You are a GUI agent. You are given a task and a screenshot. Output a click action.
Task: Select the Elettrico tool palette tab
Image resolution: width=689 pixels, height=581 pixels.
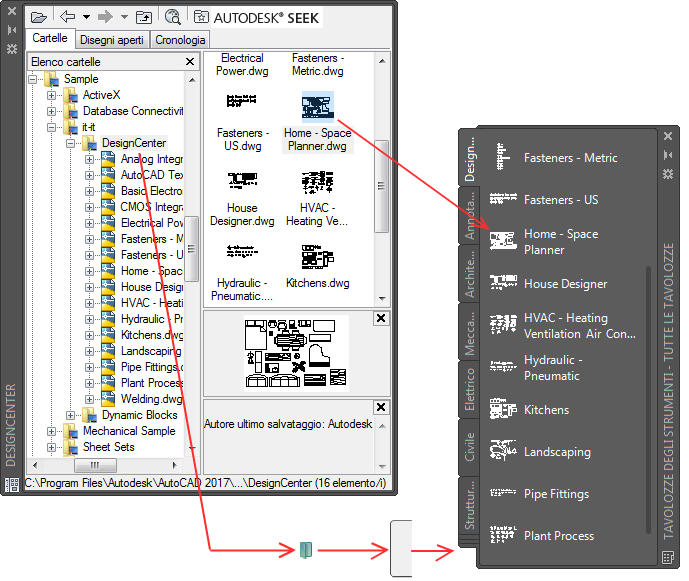[x=470, y=389]
